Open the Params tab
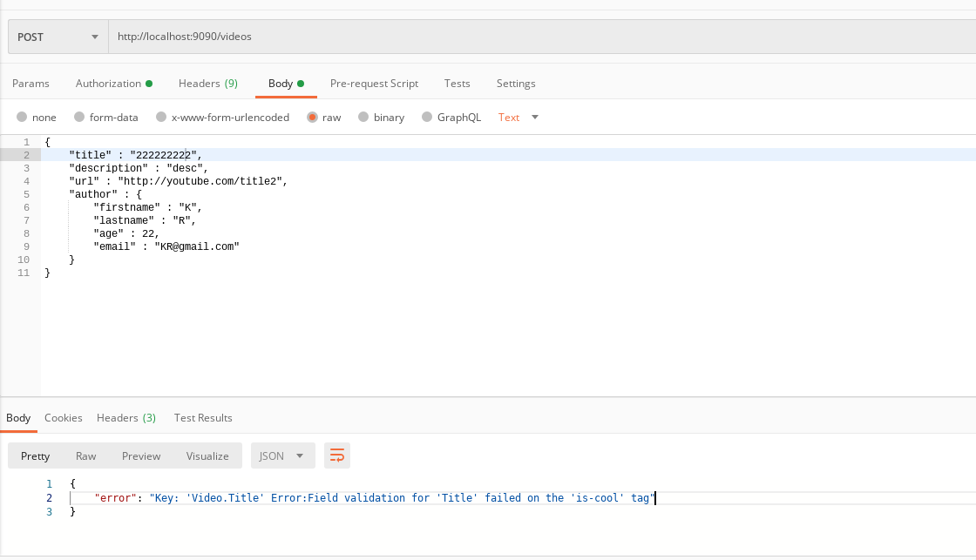 30,84
